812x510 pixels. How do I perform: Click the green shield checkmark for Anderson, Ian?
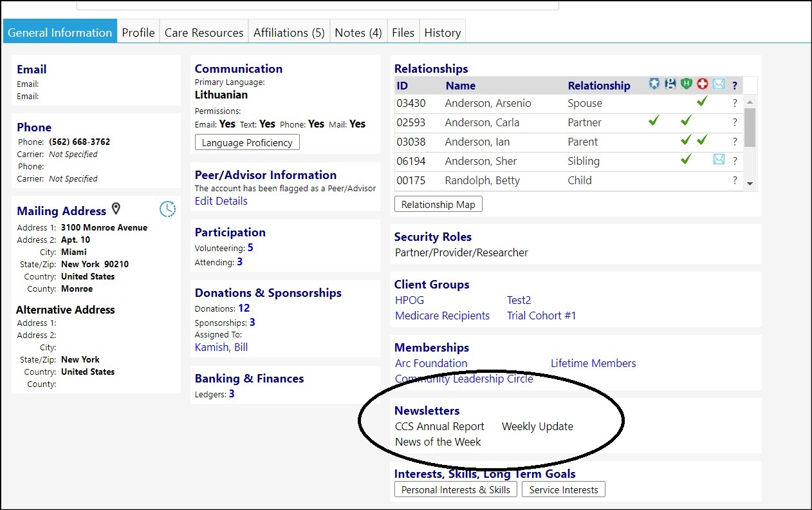point(686,140)
